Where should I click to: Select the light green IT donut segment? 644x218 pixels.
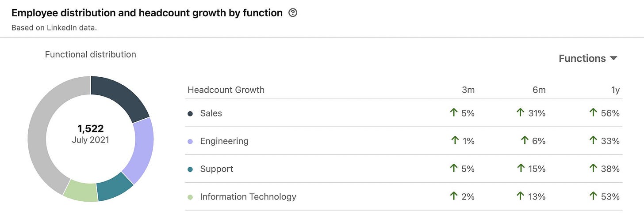[x=81, y=192]
